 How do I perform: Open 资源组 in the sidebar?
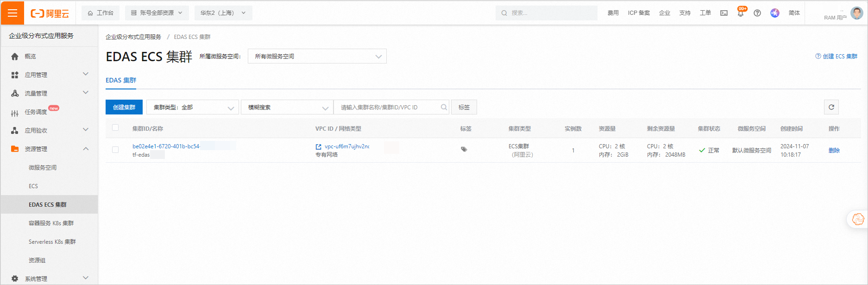coord(37,260)
